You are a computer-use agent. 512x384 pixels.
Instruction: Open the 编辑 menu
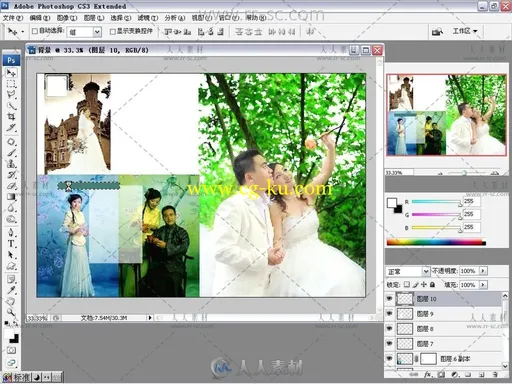point(40,18)
